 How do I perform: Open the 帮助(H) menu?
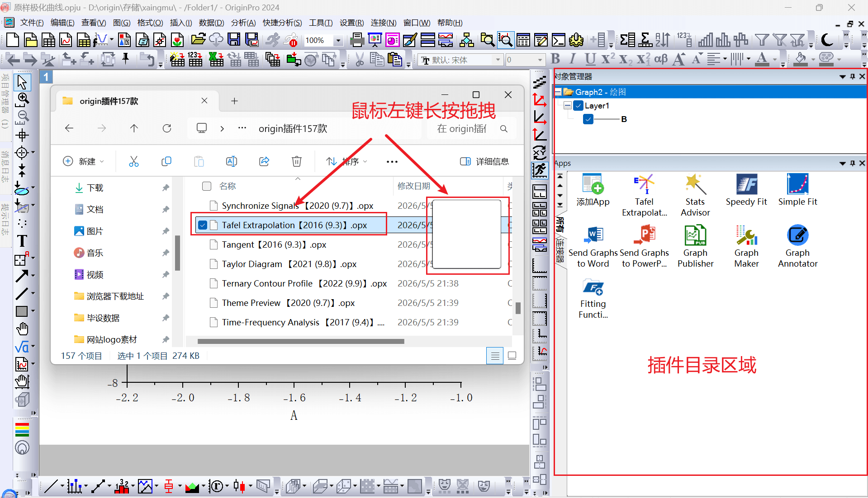click(x=450, y=23)
